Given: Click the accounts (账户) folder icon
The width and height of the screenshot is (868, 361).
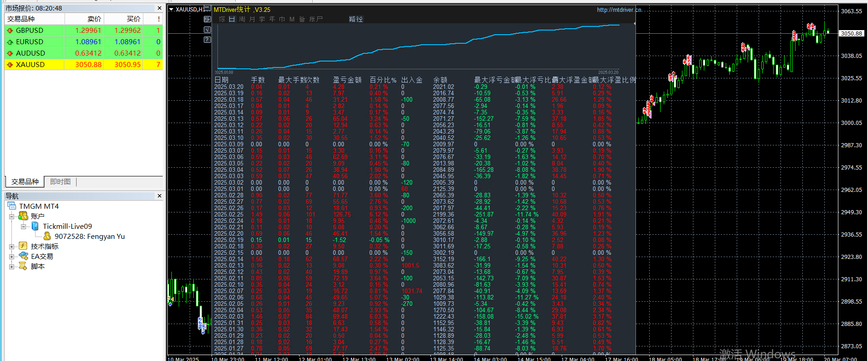Looking at the screenshot, I should [x=23, y=216].
